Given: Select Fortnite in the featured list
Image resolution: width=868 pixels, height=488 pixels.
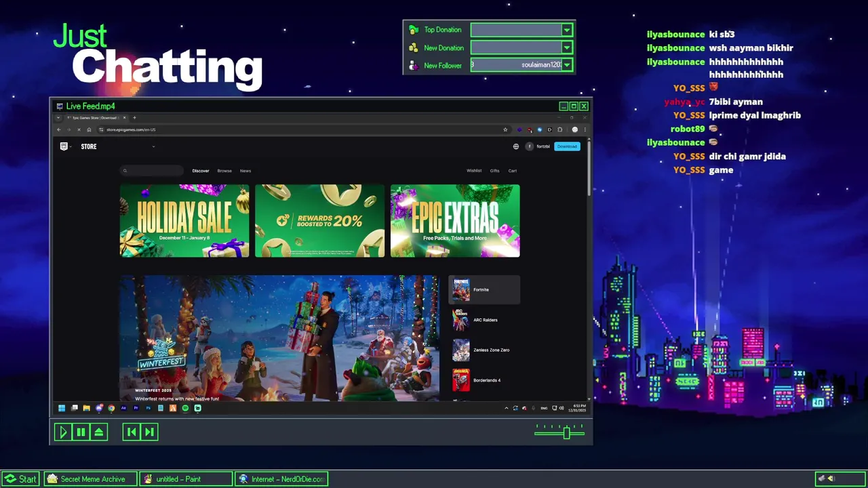Looking at the screenshot, I should pyautogui.click(x=484, y=290).
